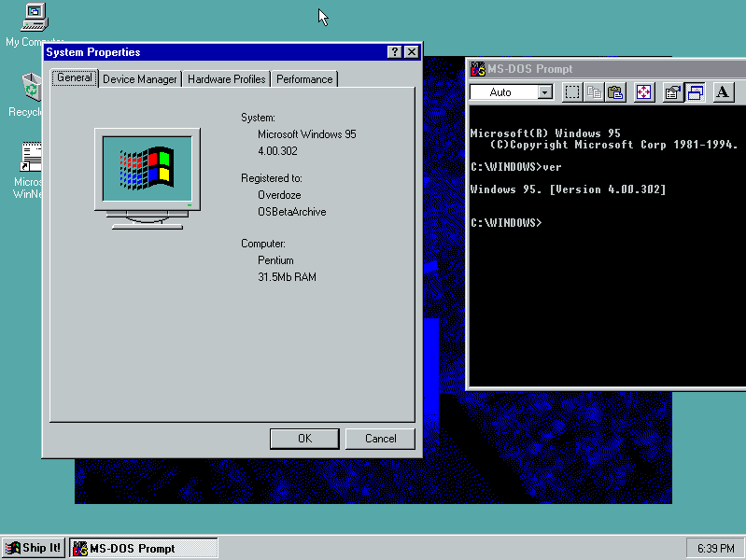Open the font size Auto dropdown arrow
Screen dimensions: 746x560
tap(545, 91)
